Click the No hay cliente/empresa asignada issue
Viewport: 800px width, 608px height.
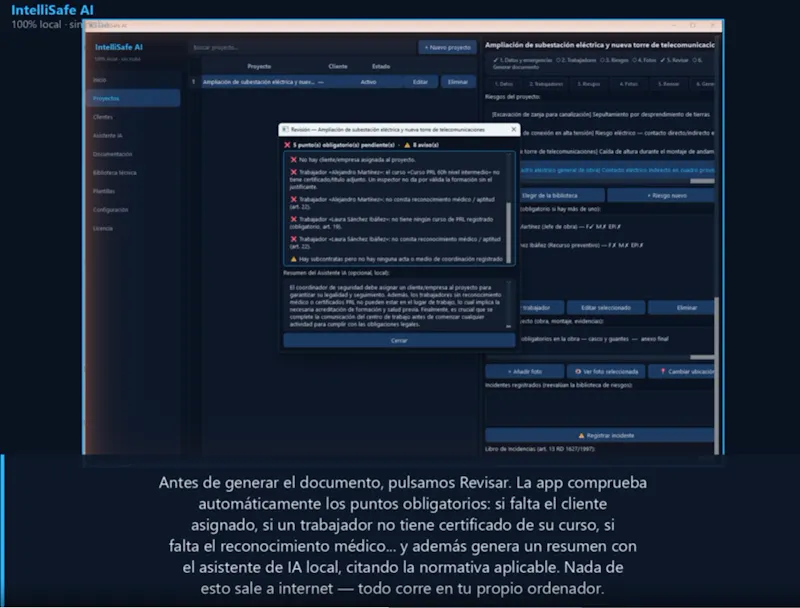353,160
